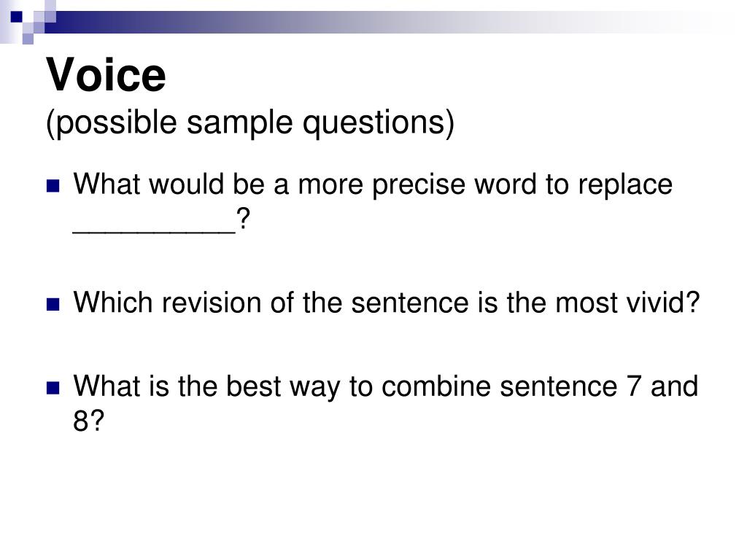The image size is (747, 560).
Task: Click the word 'sentence' in third bullet
Action: coord(559,386)
